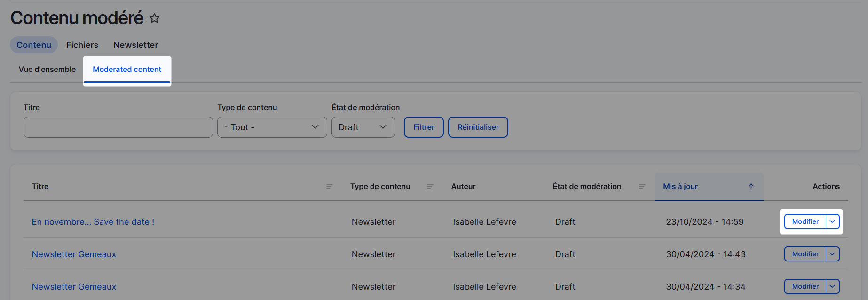868x300 pixels.
Task: Select the Contenu tab
Action: point(34,45)
